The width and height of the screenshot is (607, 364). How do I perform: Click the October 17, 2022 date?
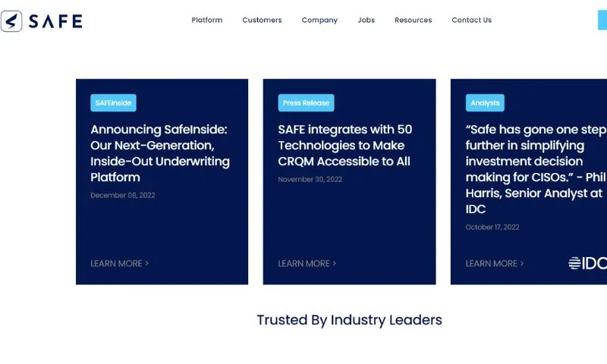(492, 227)
